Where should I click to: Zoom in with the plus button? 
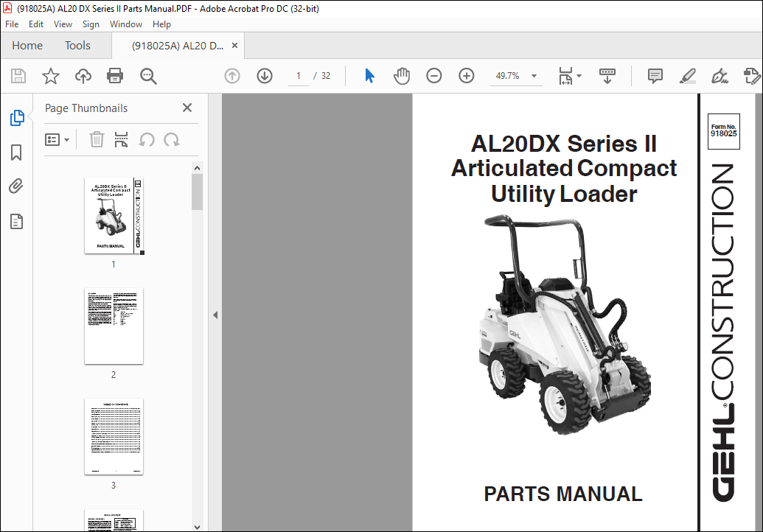pos(467,76)
